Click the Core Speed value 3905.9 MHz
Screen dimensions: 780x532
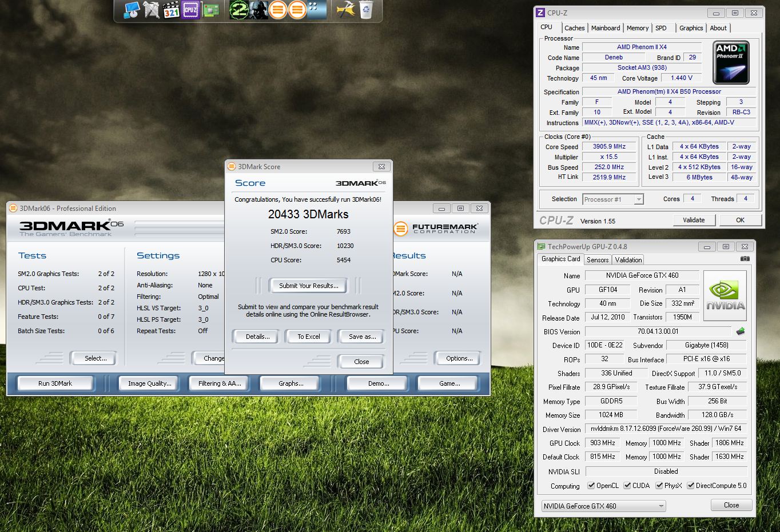609,146
